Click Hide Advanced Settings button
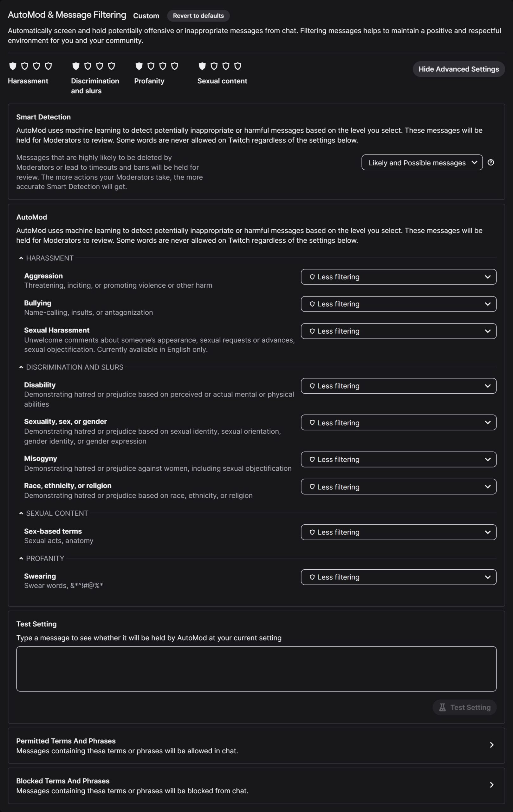Screen dimensions: 513x812 [458, 69]
